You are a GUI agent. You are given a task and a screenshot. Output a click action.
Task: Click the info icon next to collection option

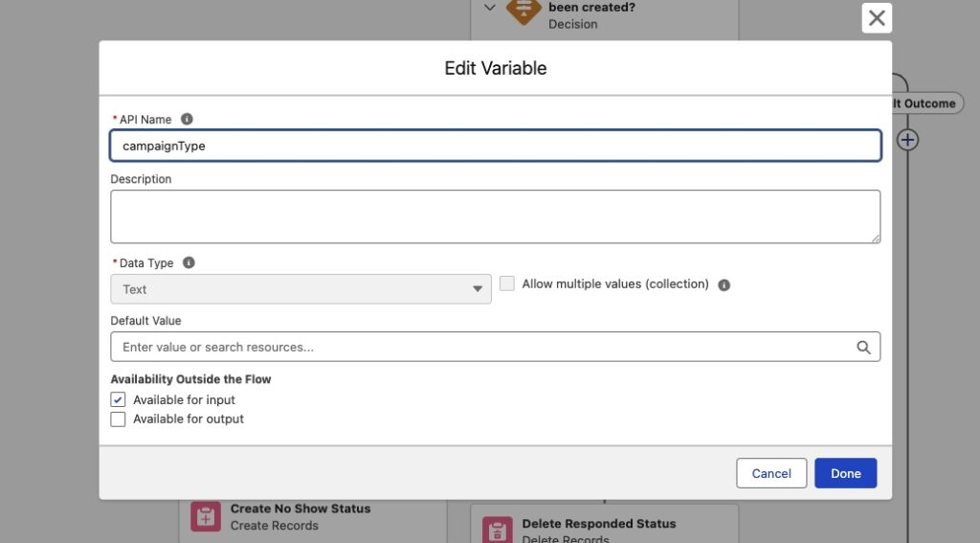(x=724, y=284)
